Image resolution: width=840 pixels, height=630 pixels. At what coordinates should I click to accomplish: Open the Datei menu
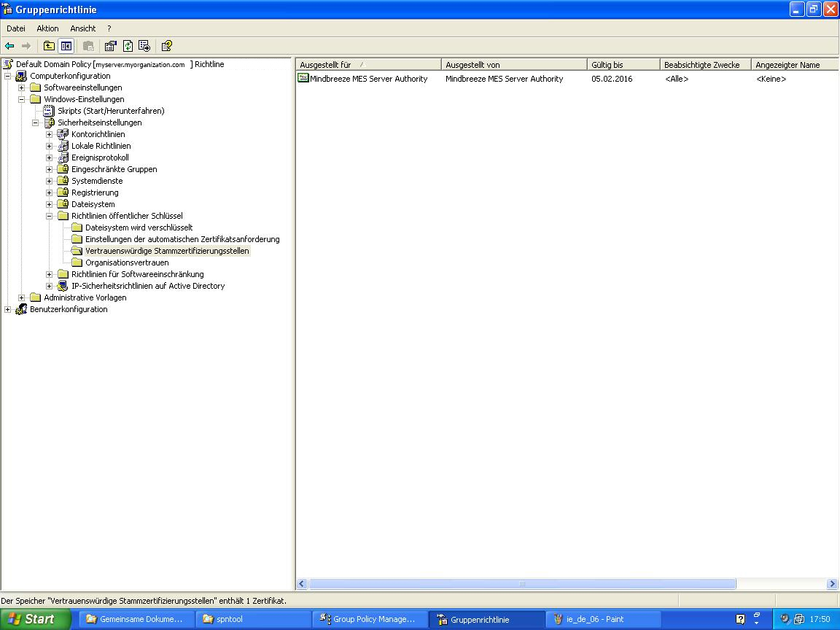pos(16,28)
